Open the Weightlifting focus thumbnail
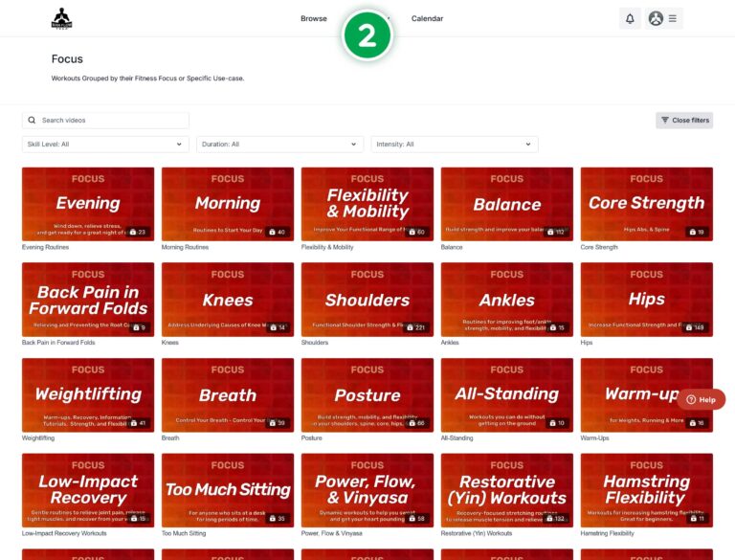 [88, 395]
